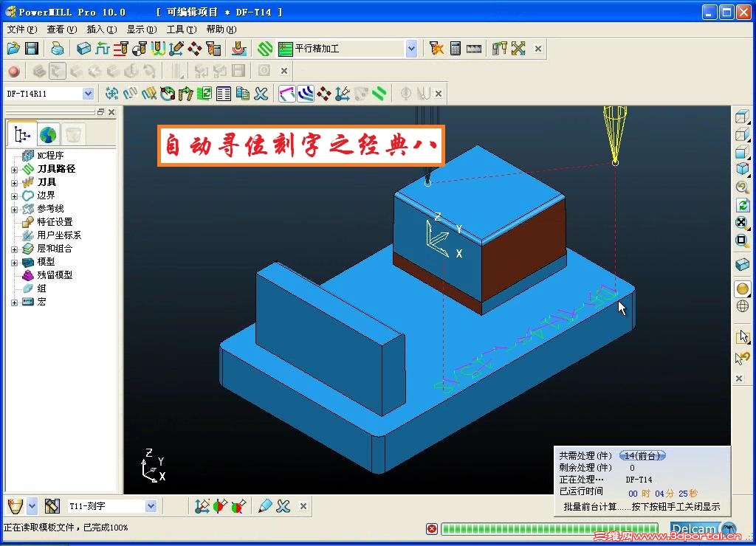Viewport: 756px width, 546px height.
Task: Toggle the hatch pattern icon next to T11-刻字
Action: pyautogui.click(x=52, y=506)
